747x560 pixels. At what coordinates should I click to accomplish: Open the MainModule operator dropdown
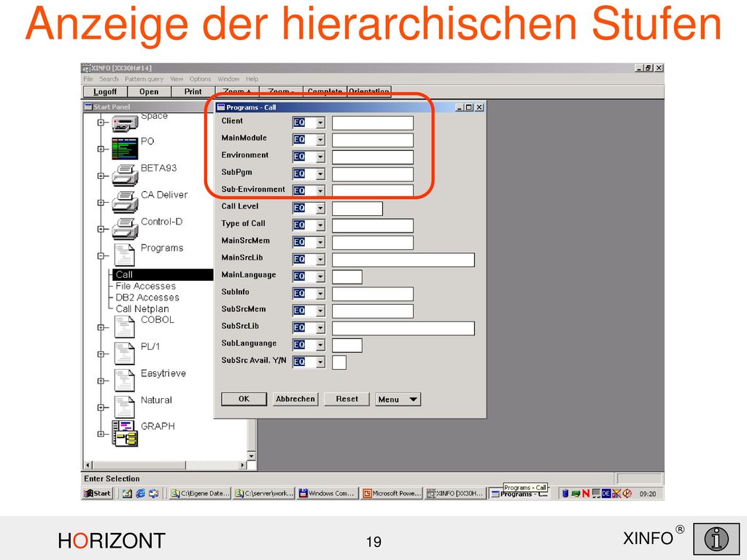[x=320, y=140]
